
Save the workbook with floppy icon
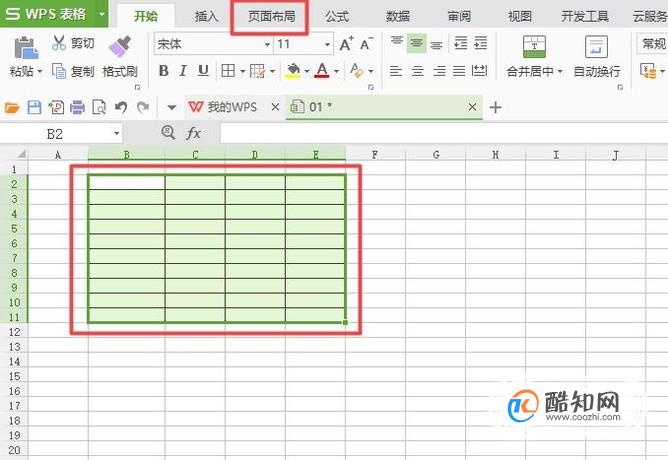[35, 107]
